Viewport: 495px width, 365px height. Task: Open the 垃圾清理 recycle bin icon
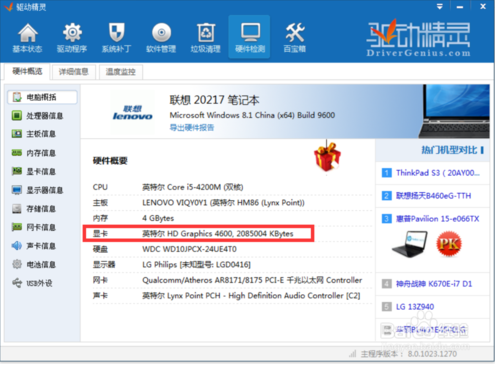coord(205,38)
